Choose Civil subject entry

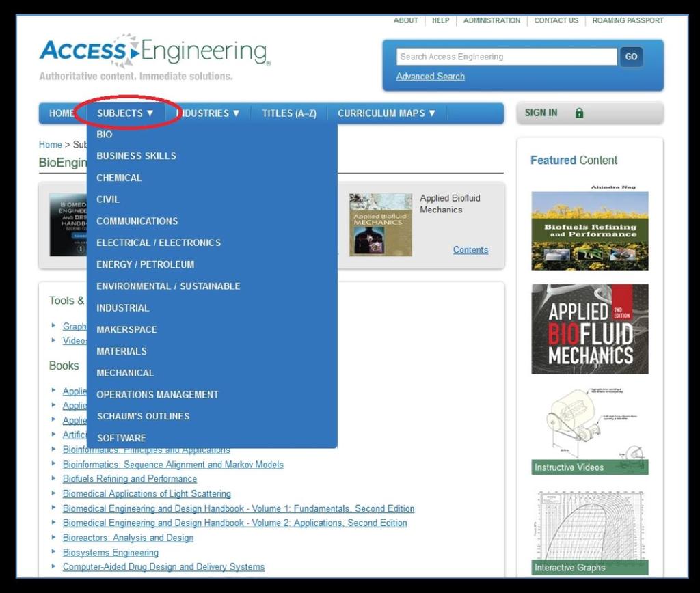tap(107, 199)
